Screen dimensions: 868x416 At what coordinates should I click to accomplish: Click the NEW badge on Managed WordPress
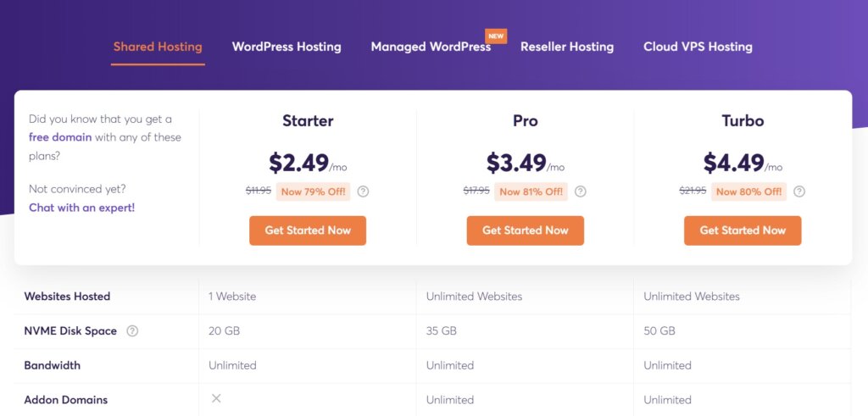[x=495, y=36]
